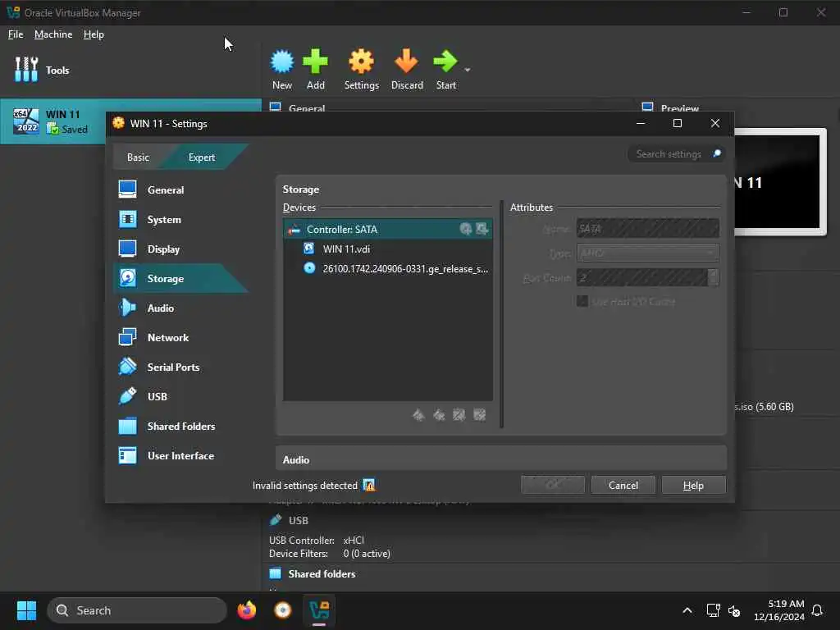
Task: Click the search magnifier icon in Settings
Action: 717,153
